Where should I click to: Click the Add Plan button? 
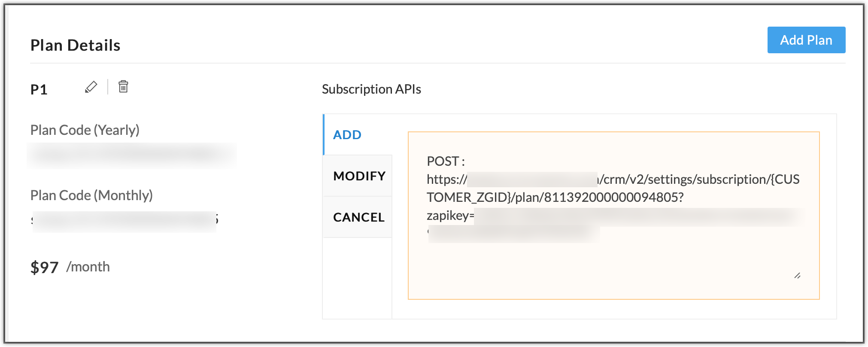(x=806, y=40)
